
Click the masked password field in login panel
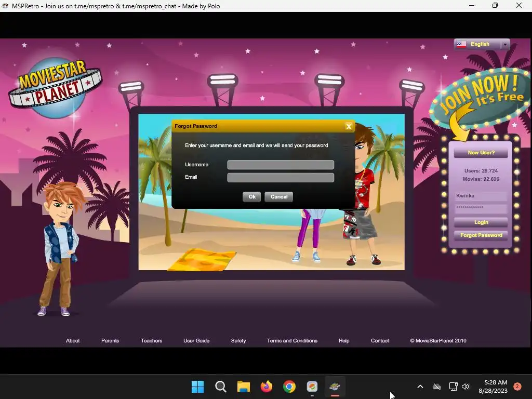click(481, 207)
